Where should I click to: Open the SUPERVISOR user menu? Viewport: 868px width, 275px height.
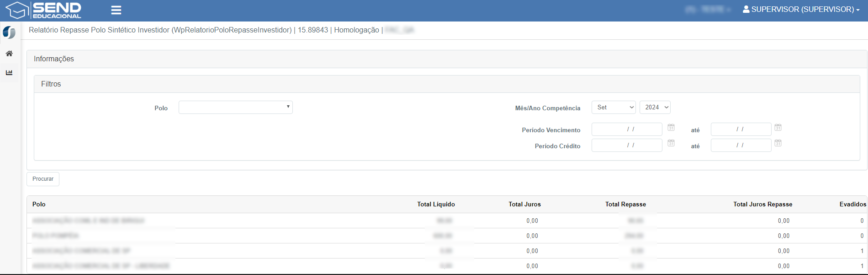801,10
